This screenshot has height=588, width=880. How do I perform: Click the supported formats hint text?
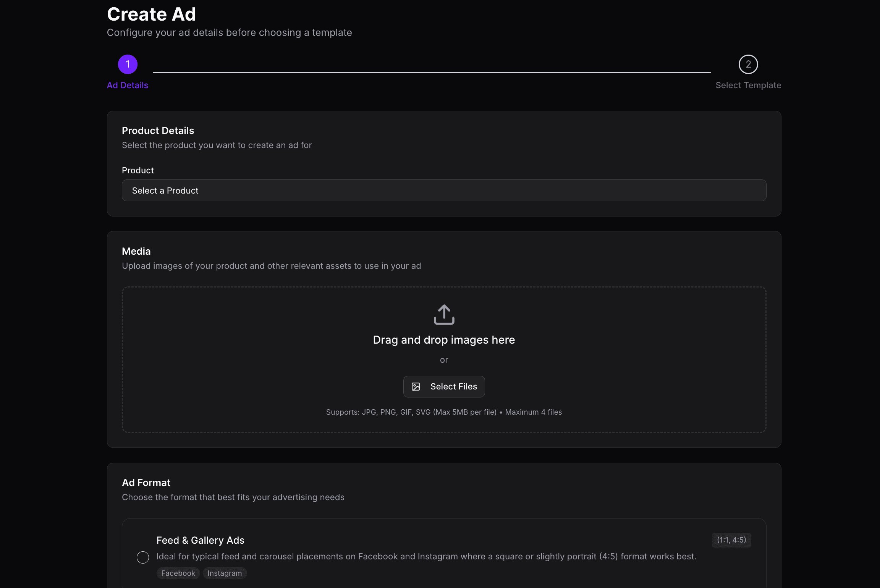[444, 412]
